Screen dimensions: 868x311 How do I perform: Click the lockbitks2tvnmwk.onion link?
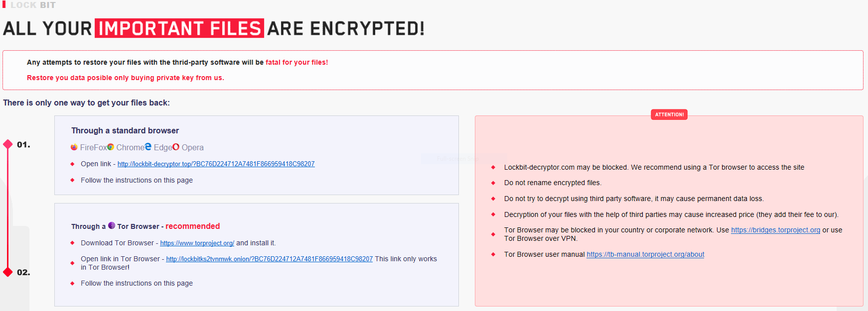[269, 259]
